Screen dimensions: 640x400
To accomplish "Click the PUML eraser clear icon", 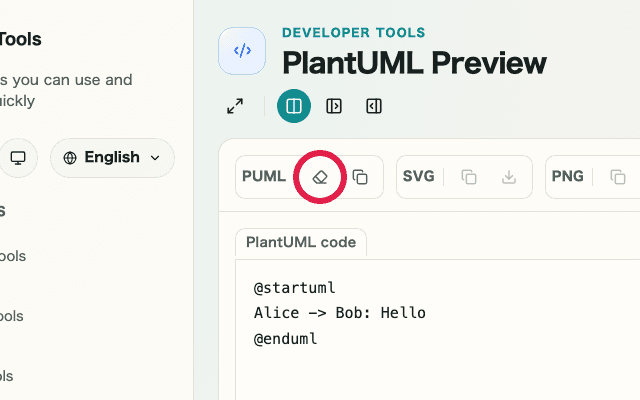I will click(x=320, y=177).
